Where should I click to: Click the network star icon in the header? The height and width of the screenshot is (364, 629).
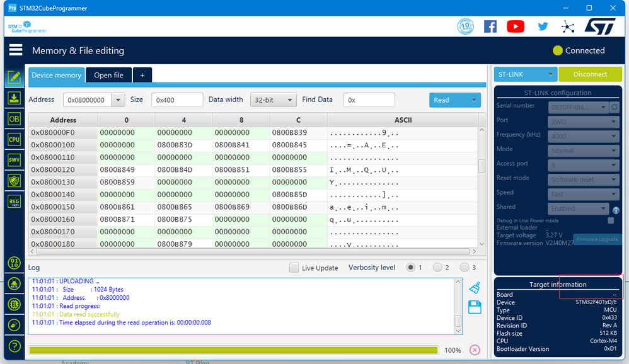point(568,27)
